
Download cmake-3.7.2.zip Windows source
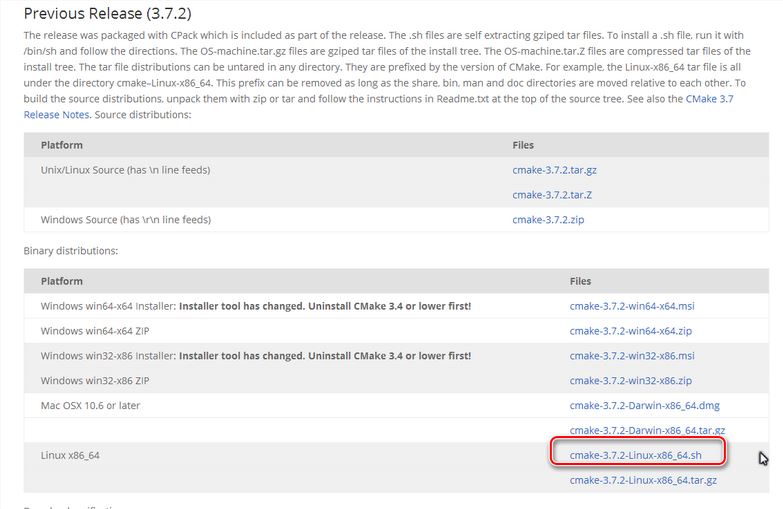(548, 220)
